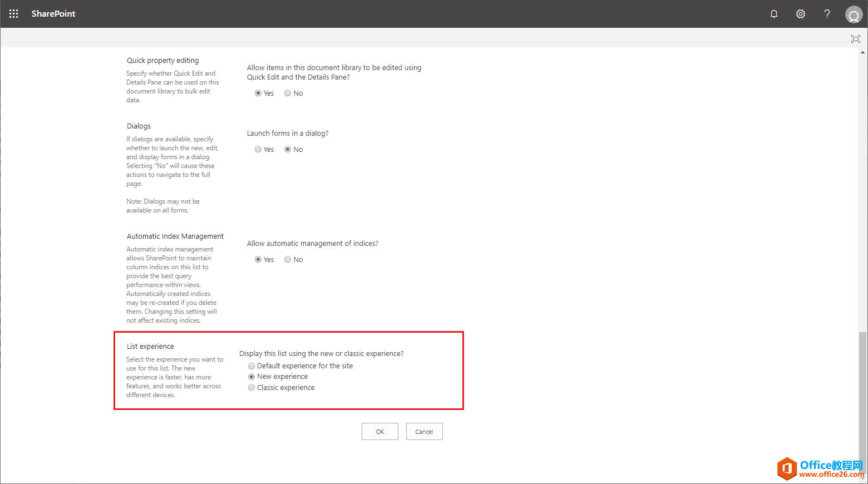
Task: Click the account avatar icon
Action: coord(854,14)
